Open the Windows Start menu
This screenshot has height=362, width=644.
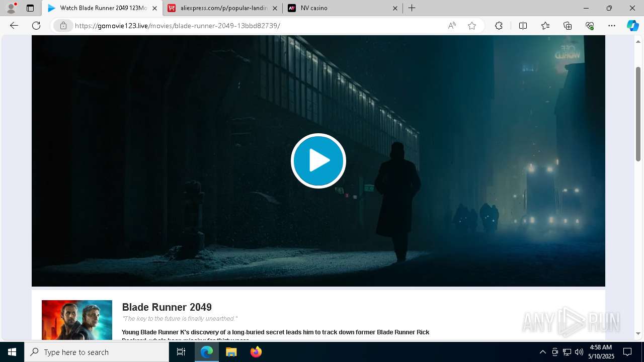tap(12, 352)
